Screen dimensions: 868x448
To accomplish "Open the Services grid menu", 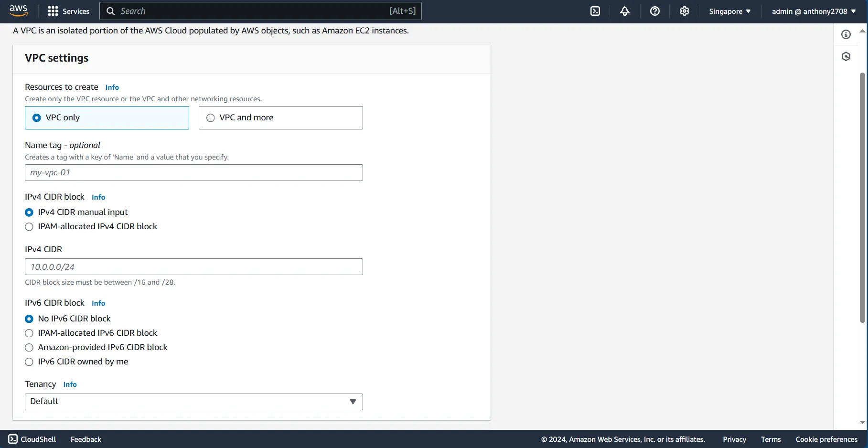I will [x=53, y=11].
